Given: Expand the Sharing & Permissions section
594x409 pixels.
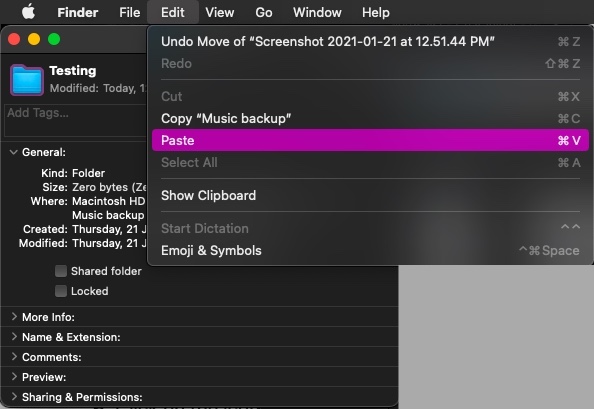Looking at the screenshot, I should [14, 397].
